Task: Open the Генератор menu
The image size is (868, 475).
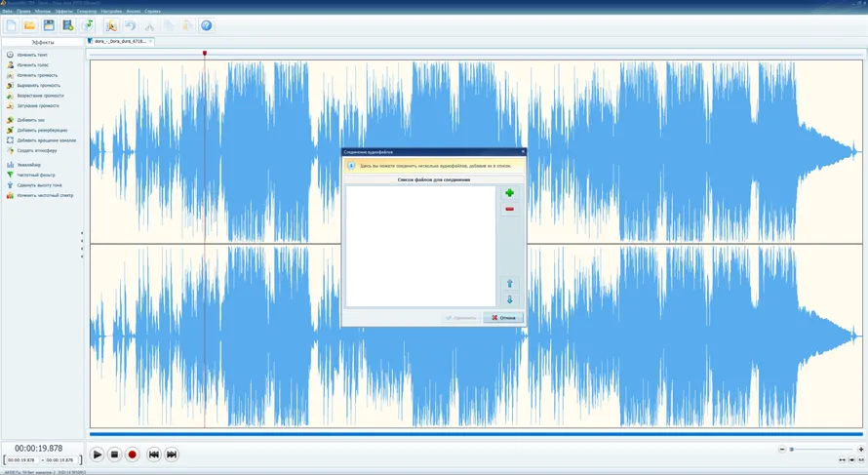Action: point(87,11)
